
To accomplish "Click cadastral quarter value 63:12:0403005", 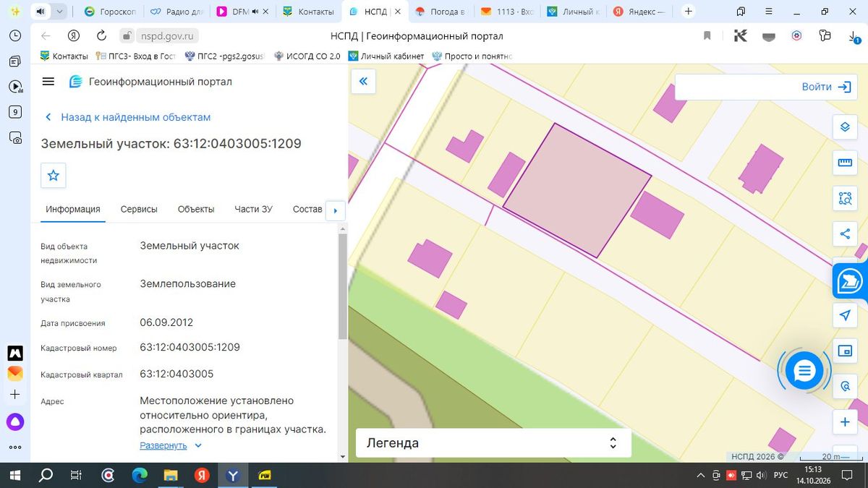I will pyautogui.click(x=176, y=374).
